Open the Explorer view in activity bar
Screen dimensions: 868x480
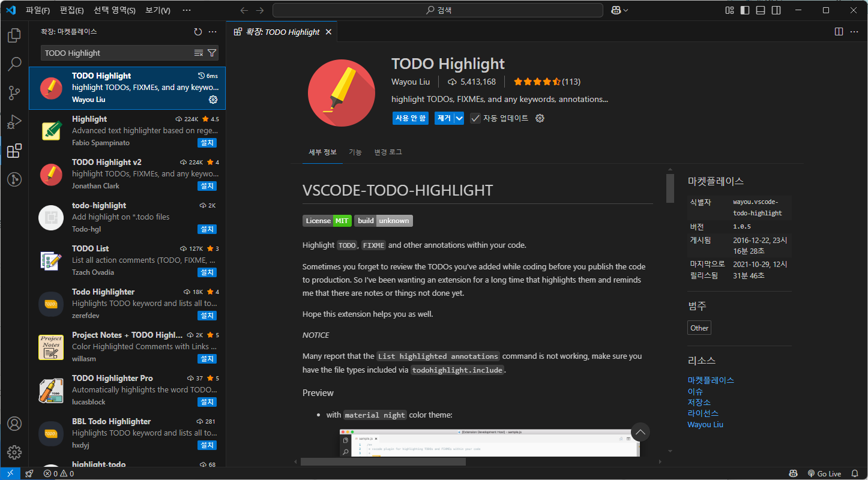click(14, 35)
